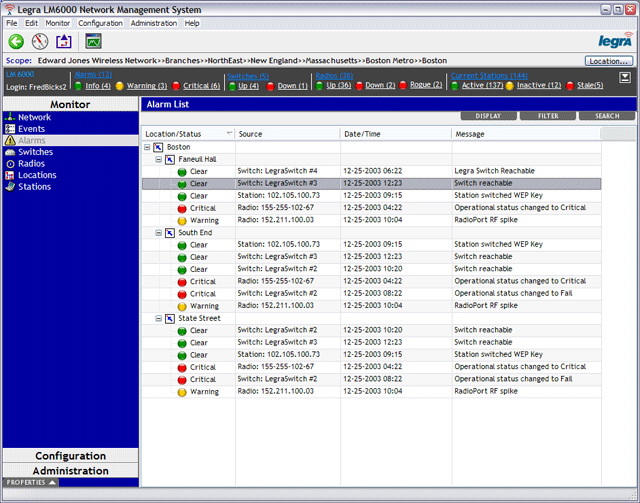The width and height of the screenshot is (640, 503).
Task: Click the Switches icon in Monitor panel
Action: (10, 152)
